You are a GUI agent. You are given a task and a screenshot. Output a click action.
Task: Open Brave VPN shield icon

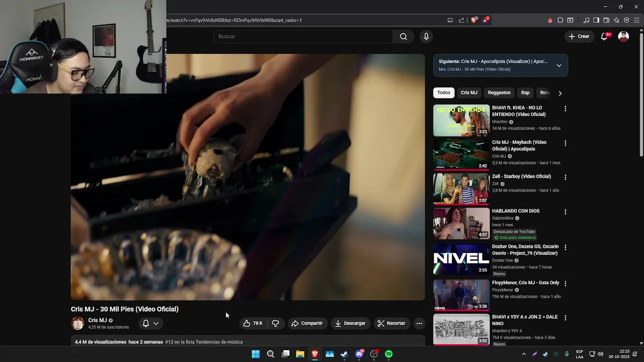coord(626,20)
